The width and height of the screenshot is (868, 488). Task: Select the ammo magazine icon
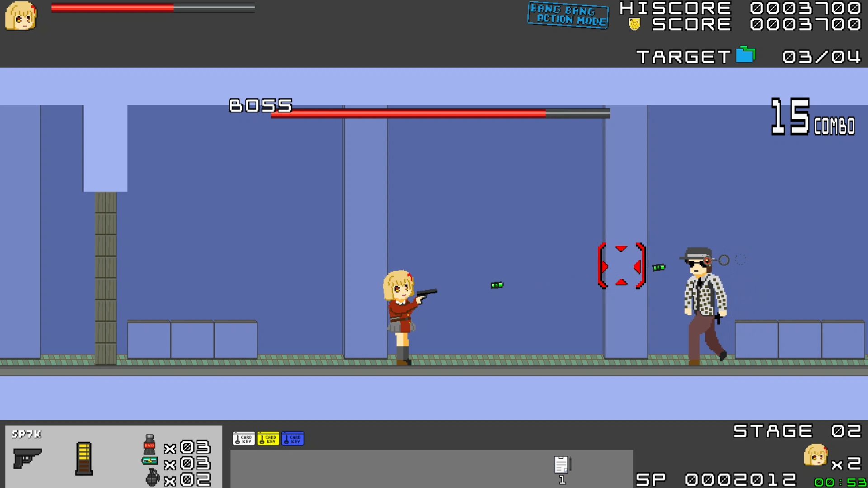[x=84, y=459]
